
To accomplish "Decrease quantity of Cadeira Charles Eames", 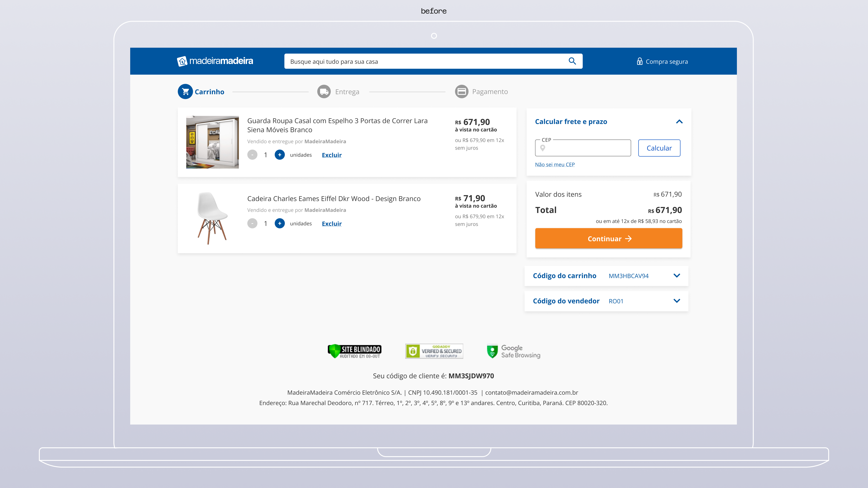I will pos(252,223).
